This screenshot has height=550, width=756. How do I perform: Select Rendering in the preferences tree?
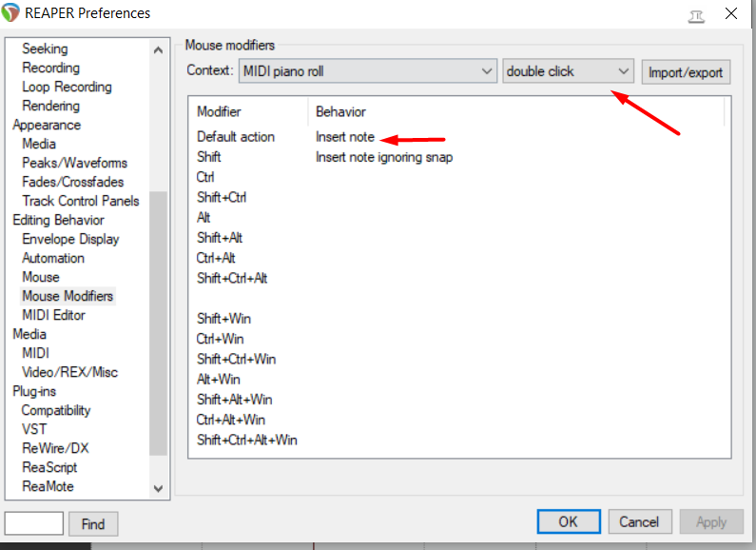click(50, 106)
